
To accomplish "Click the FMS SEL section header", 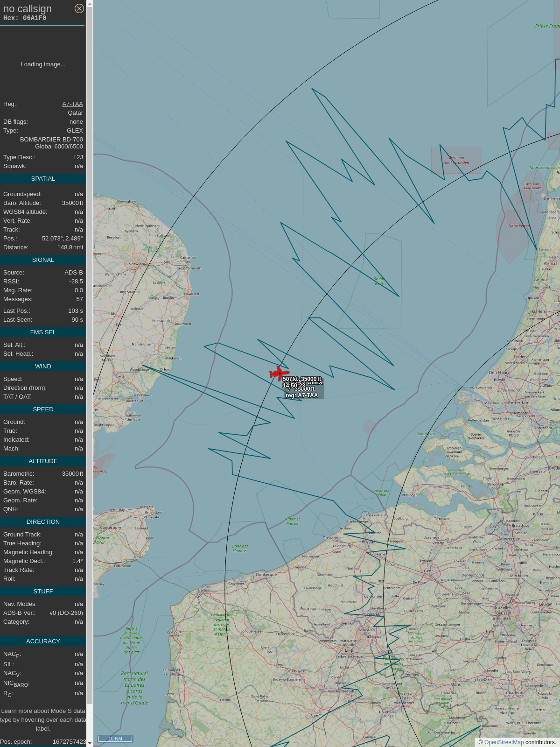I will [43, 332].
